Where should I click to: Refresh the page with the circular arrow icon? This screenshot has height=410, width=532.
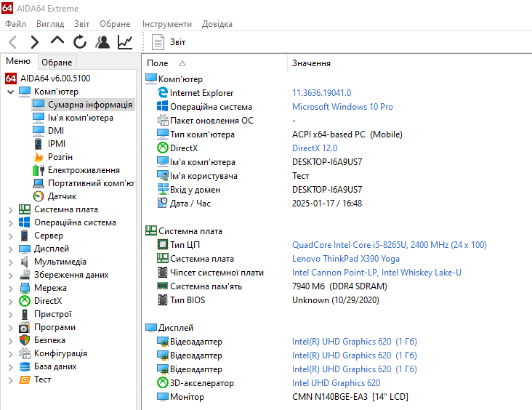pyautogui.click(x=80, y=42)
